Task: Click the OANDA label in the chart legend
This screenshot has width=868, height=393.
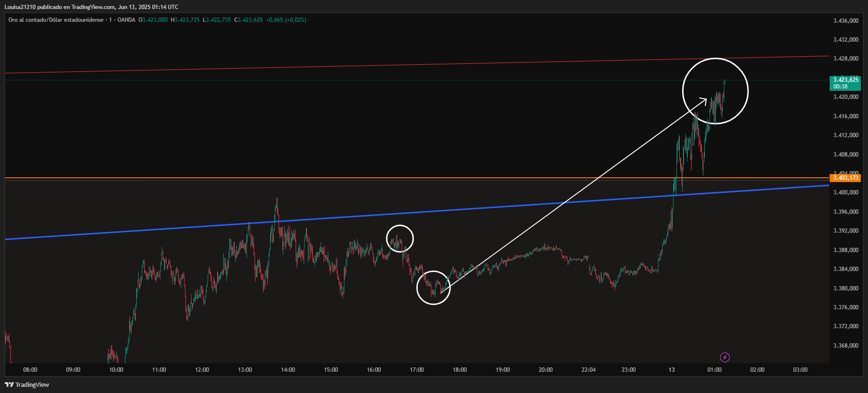Action: tap(126, 20)
